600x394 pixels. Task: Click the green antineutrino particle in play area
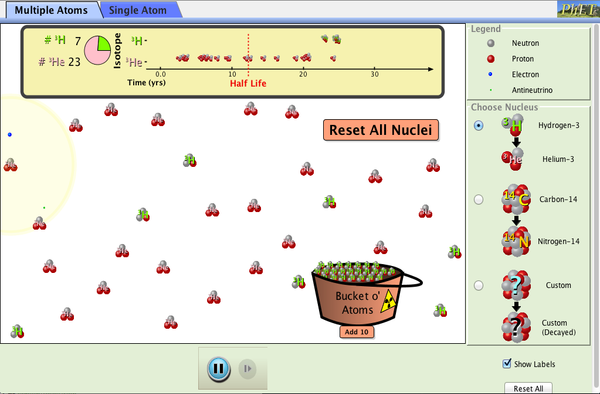(44, 208)
